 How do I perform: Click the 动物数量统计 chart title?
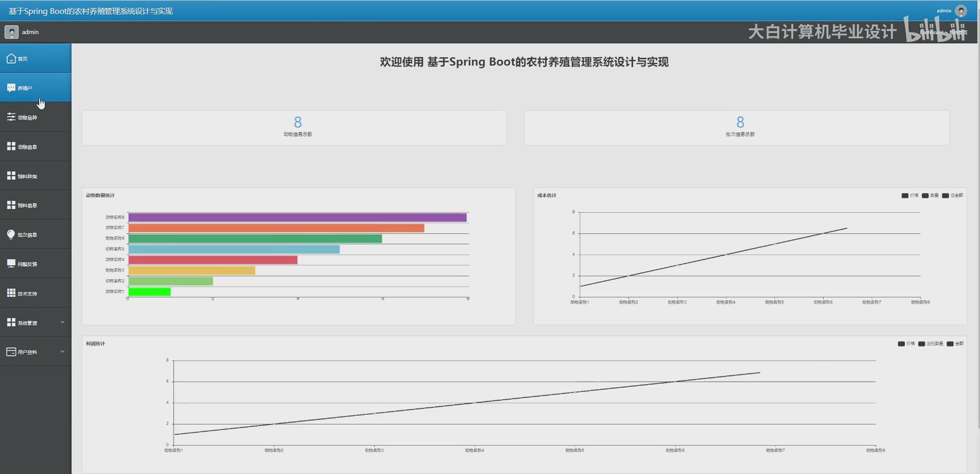pos(100,195)
